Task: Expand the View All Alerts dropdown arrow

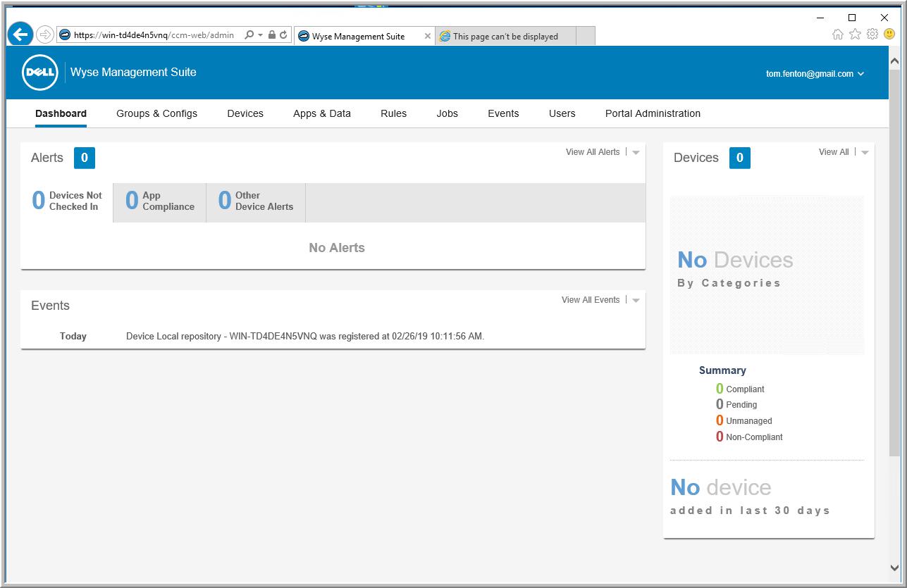Action: pos(636,153)
